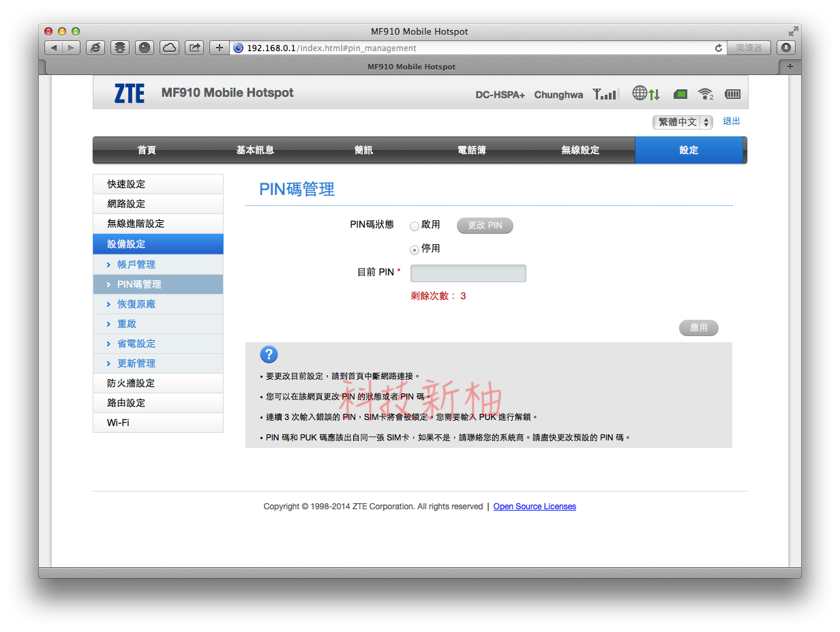This screenshot has height=632, width=840.
Task: Show Safari downloads with the download arrow icon
Action: pos(786,48)
